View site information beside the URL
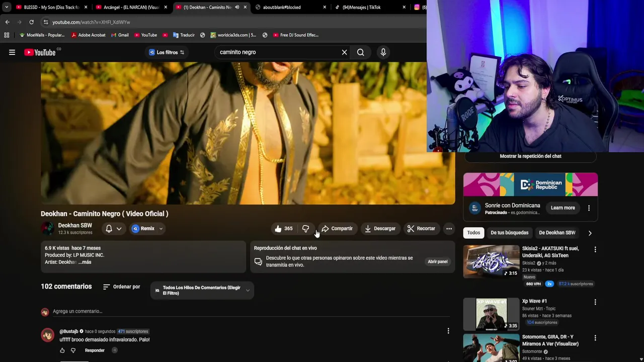 pos(46,22)
